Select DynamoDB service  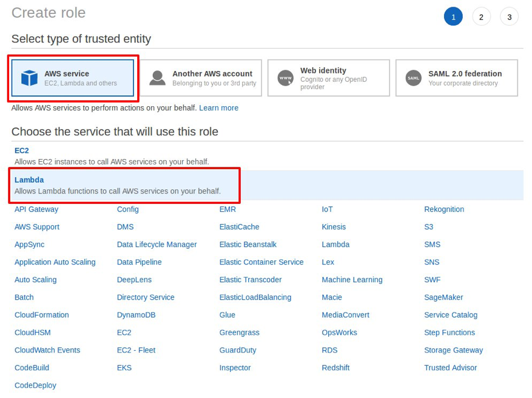tap(136, 315)
